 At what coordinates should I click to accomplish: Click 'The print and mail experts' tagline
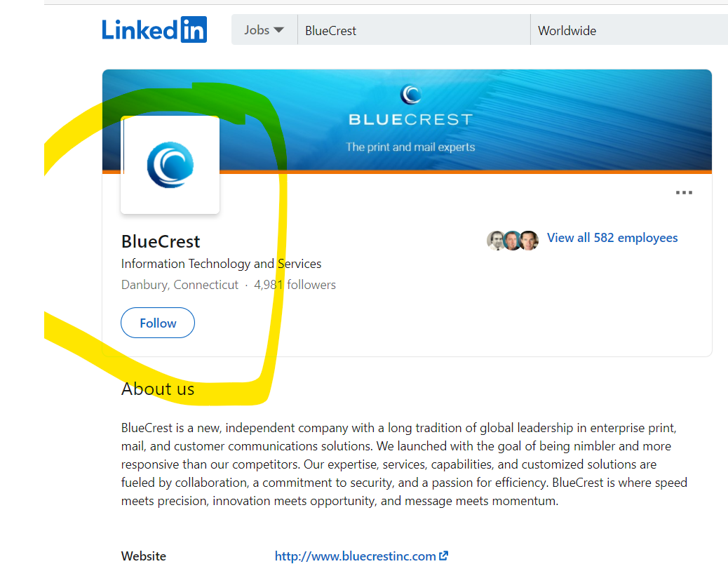(410, 147)
